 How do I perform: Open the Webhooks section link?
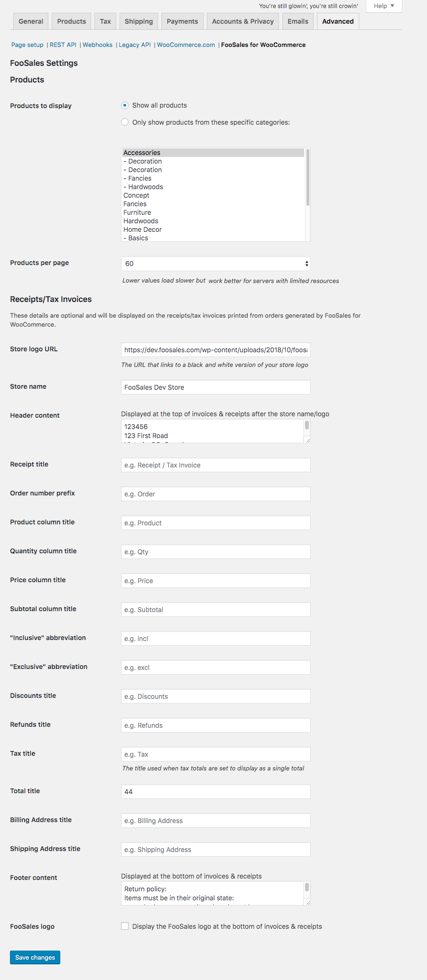tap(97, 45)
